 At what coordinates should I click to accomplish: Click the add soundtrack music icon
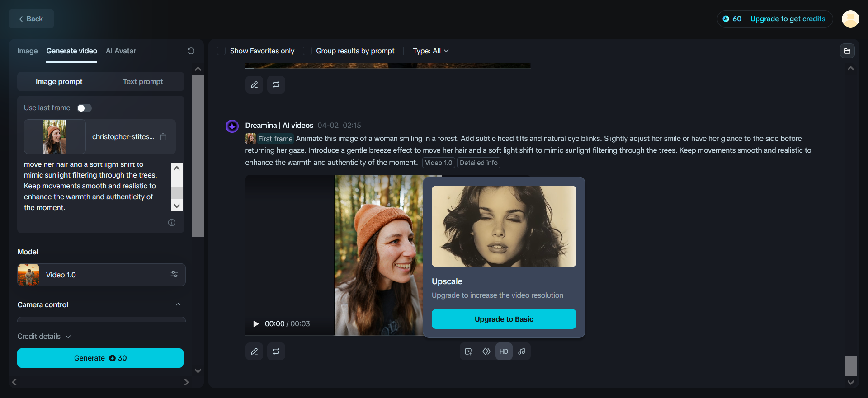coord(522,351)
